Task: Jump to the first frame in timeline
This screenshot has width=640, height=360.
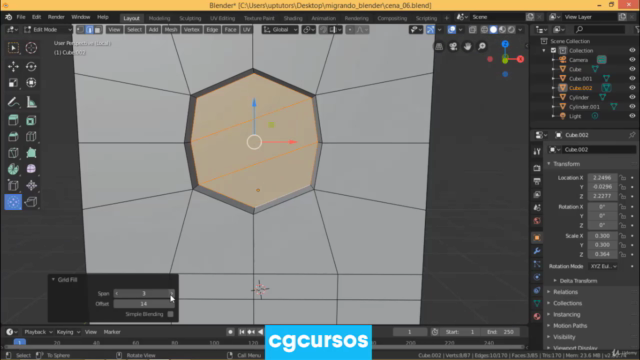Action: coord(242,332)
